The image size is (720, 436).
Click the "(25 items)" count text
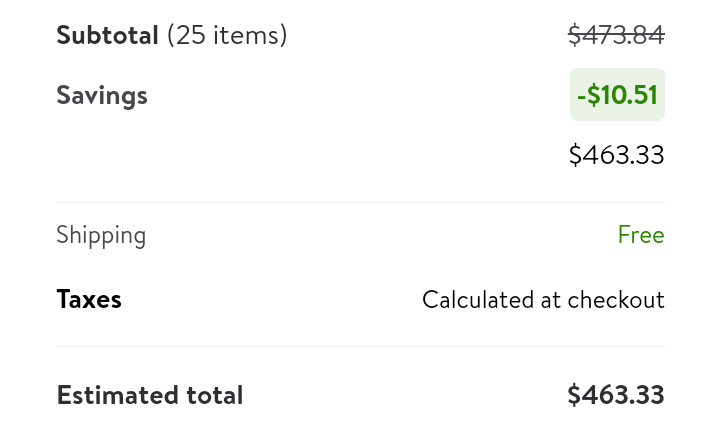tap(227, 36)
